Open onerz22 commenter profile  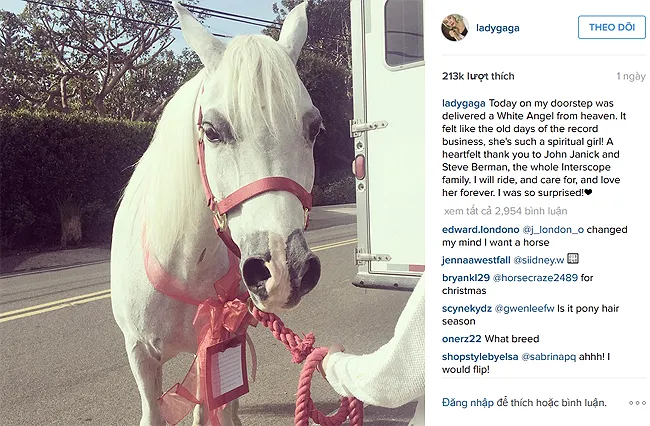pyautogui.click(x=462, y=339)
